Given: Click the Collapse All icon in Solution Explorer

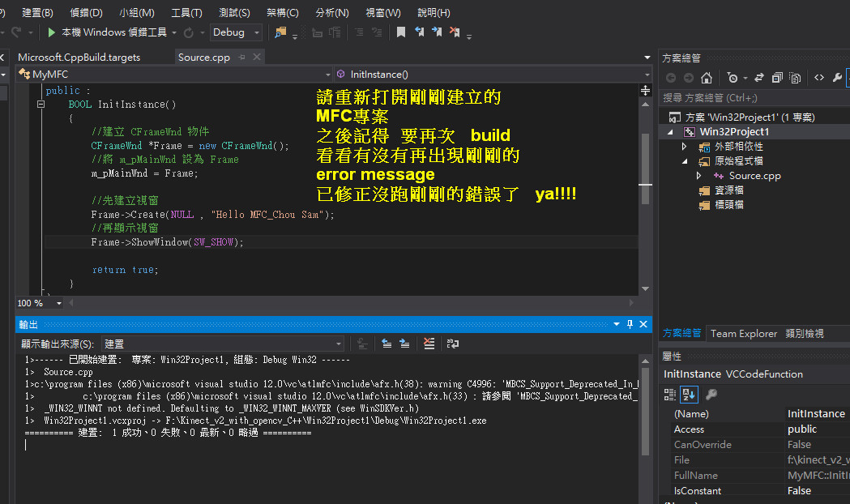Looking at the screenshot, I should click(777, 77).
